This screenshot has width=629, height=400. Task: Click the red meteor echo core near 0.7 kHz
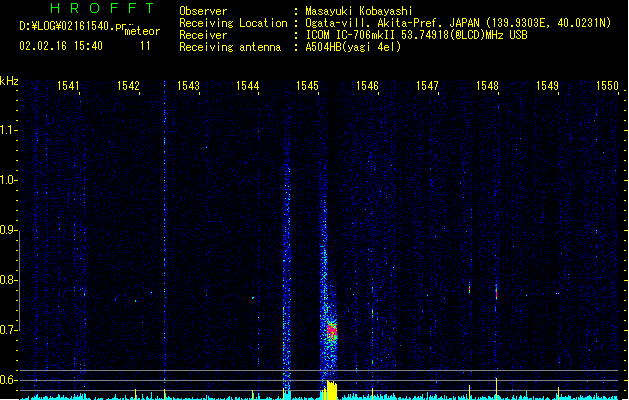click(x=332, y=331)
